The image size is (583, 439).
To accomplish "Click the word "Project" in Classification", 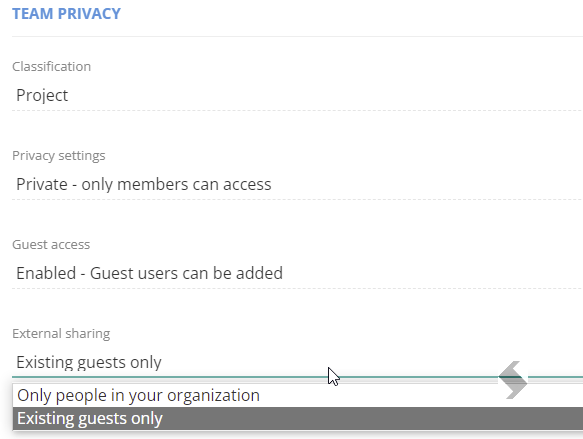I will pyautogui.click(x=42, y=96).
